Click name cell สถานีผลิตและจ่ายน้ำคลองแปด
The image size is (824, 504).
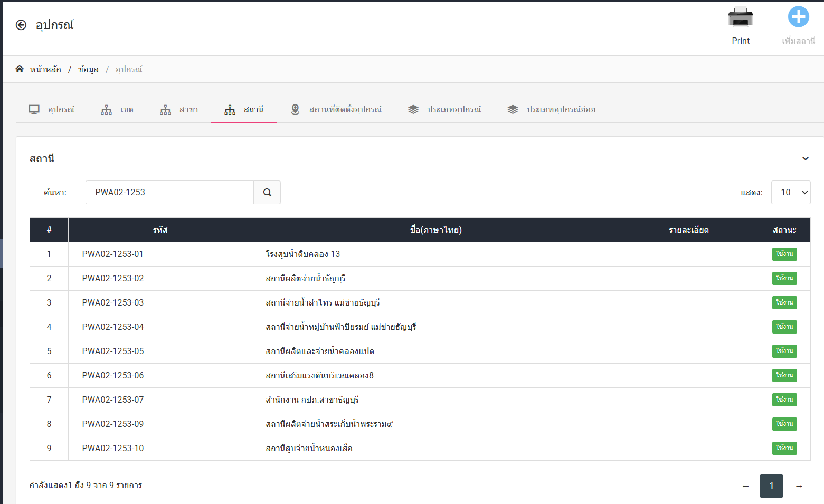coord(436,351)
